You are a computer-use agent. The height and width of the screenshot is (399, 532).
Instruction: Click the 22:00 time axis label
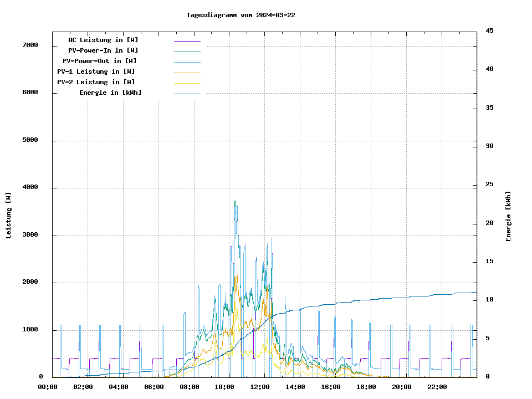tap(437, 387)
